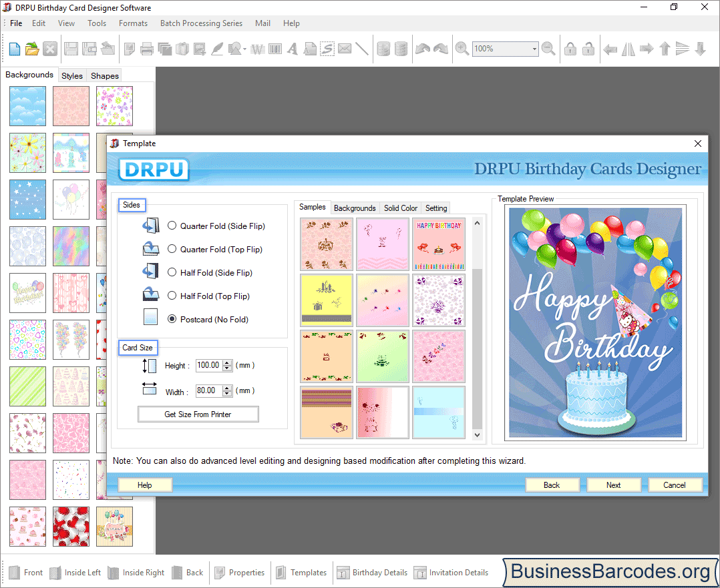720x588 pixels.
Task: Select the barcode tool icon
Action: pos(275,49)
